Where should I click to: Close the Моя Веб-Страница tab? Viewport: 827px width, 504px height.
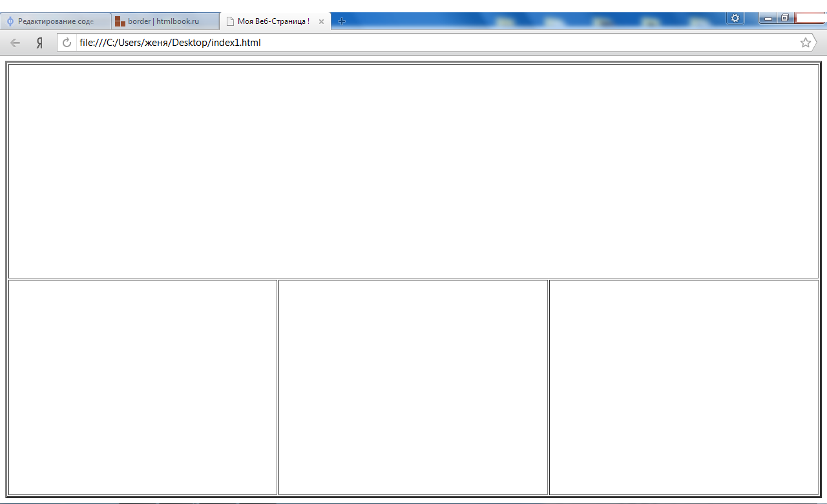click(x=321, y=21)
